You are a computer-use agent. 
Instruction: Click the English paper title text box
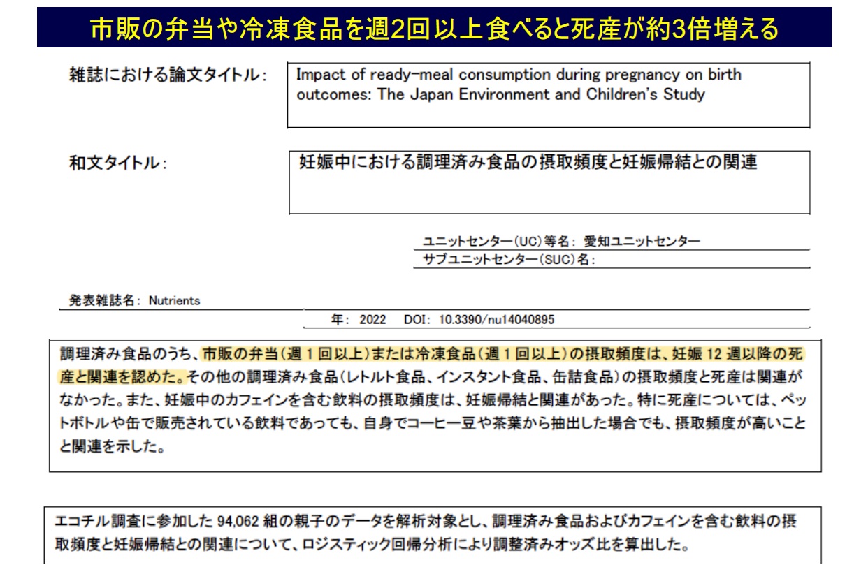click(548, 95)
